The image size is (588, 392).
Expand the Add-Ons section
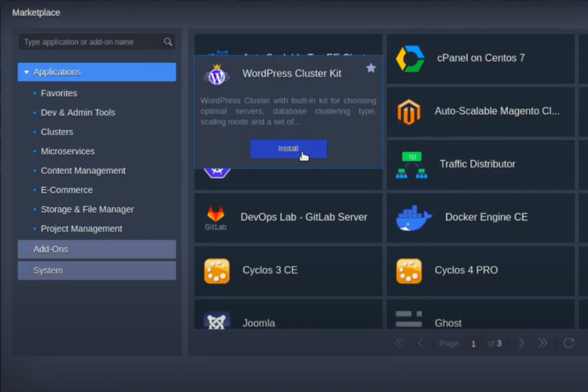[97, 249]
